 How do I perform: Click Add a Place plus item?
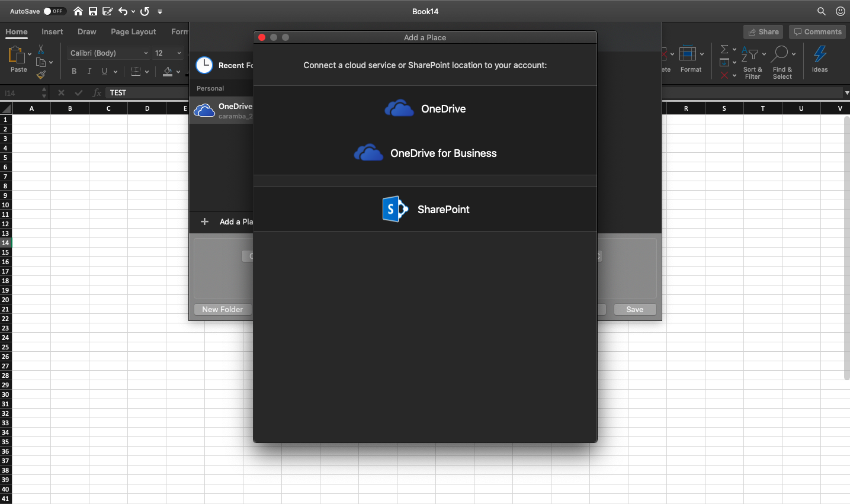[222, 221]
